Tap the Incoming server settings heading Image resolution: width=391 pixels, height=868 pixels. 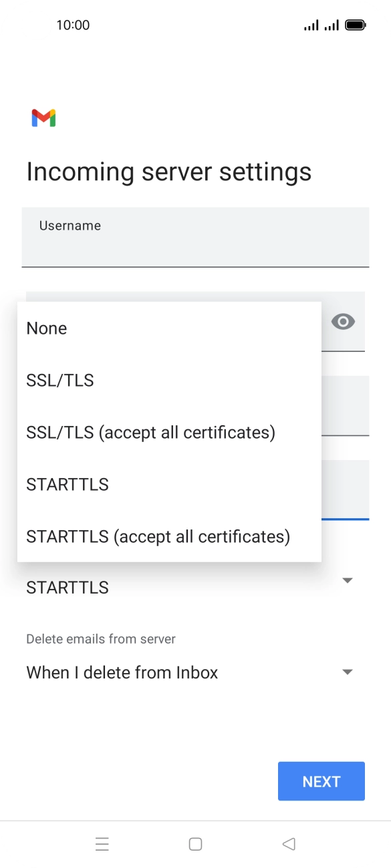169,172
